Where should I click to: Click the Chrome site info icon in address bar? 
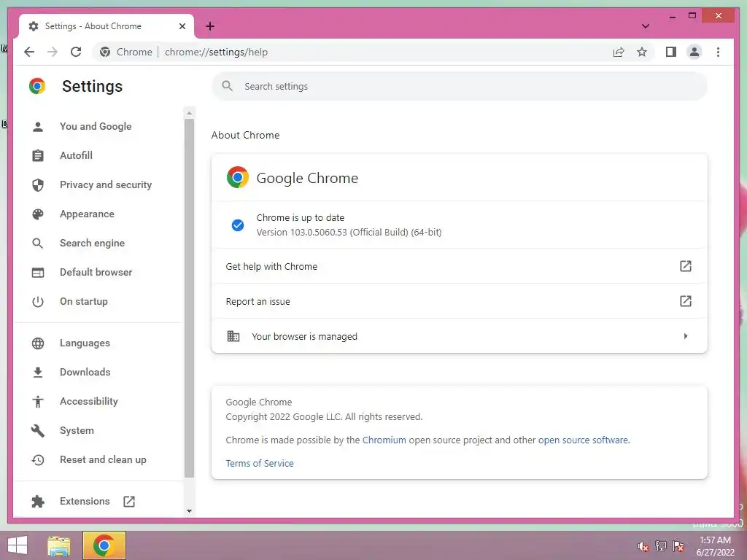click(105, 52)
